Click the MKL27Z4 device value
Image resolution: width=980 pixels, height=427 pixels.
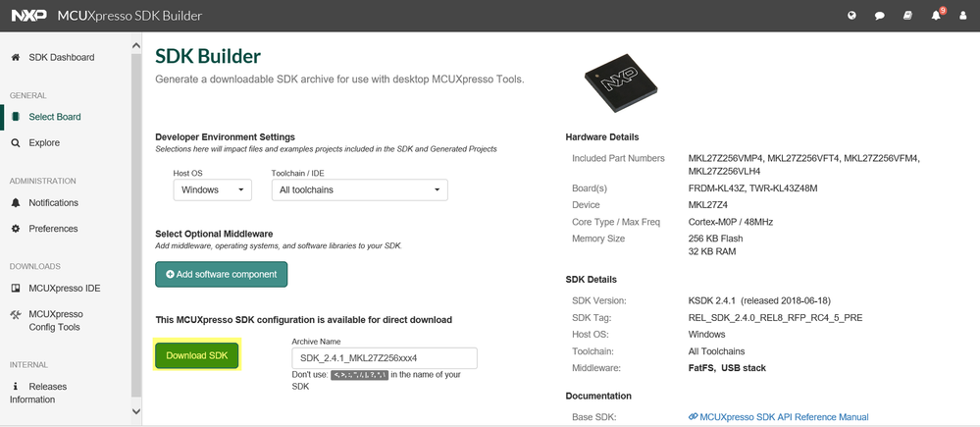pyautogui.click(x=707, y=204)
